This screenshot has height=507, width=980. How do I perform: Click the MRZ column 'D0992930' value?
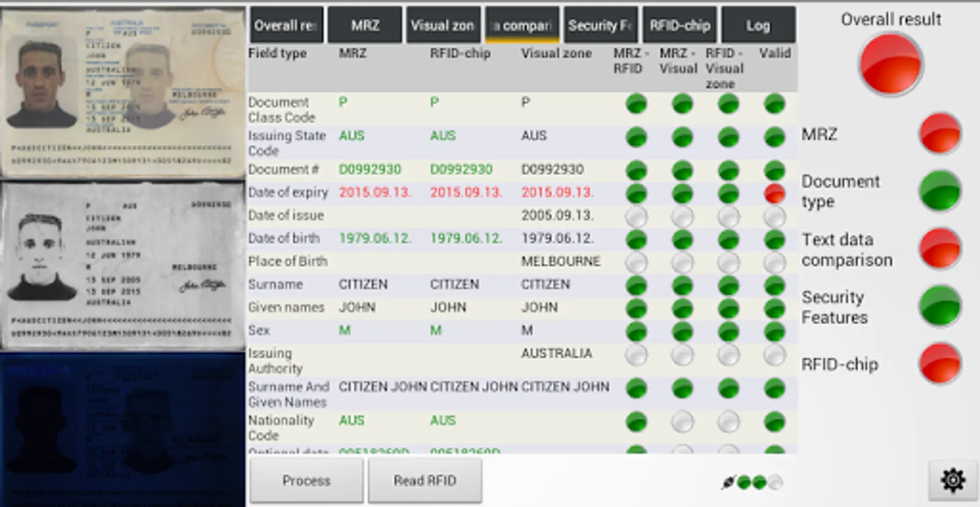point(370,170)
